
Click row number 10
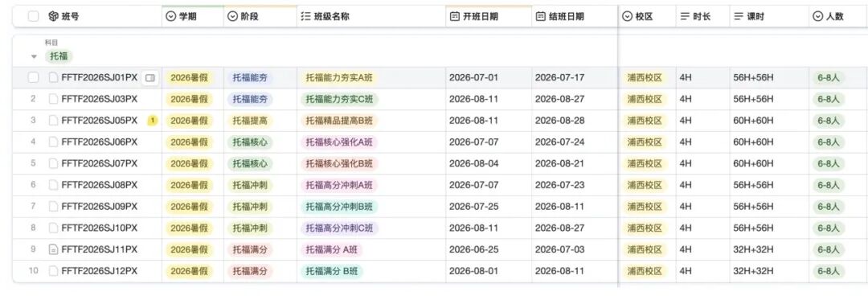[33, 271]
